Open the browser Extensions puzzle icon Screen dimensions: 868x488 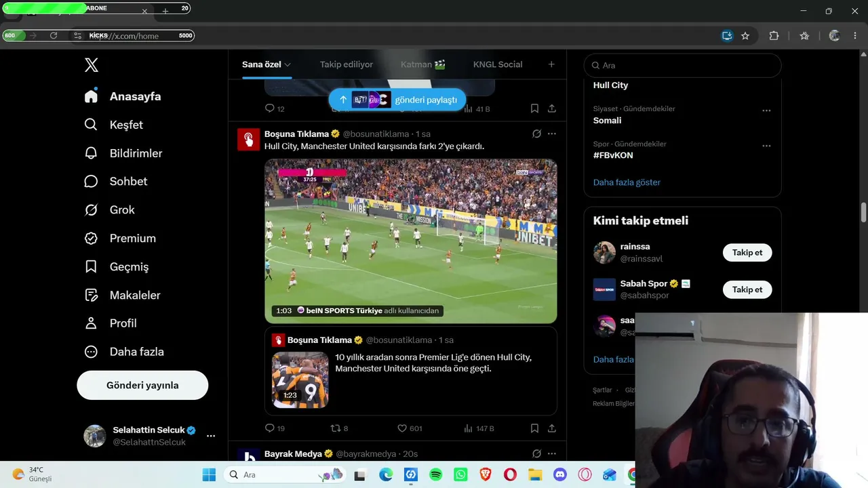(x=774, y=36)
